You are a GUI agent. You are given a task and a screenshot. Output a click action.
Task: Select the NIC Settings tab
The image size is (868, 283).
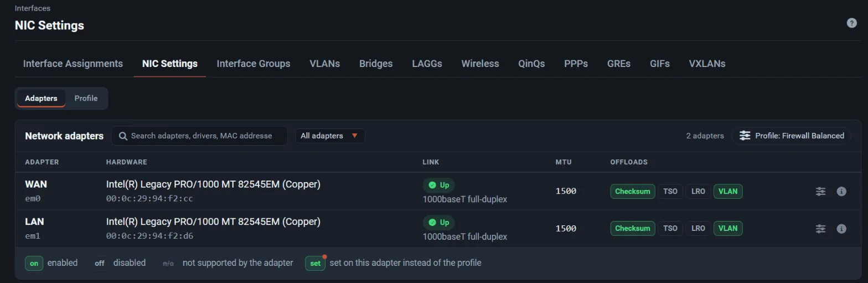tap(170, 64)
